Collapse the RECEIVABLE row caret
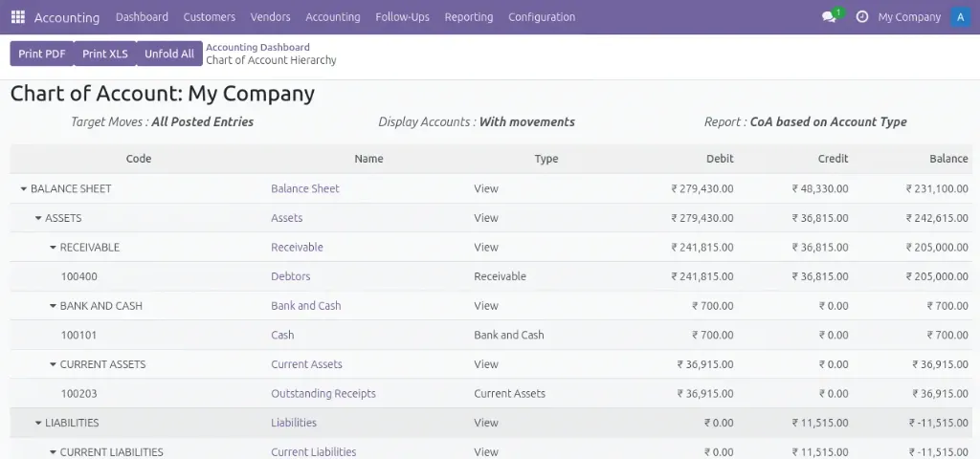Image resolution: width=980 pixels, height=459 pixels. 54,248
